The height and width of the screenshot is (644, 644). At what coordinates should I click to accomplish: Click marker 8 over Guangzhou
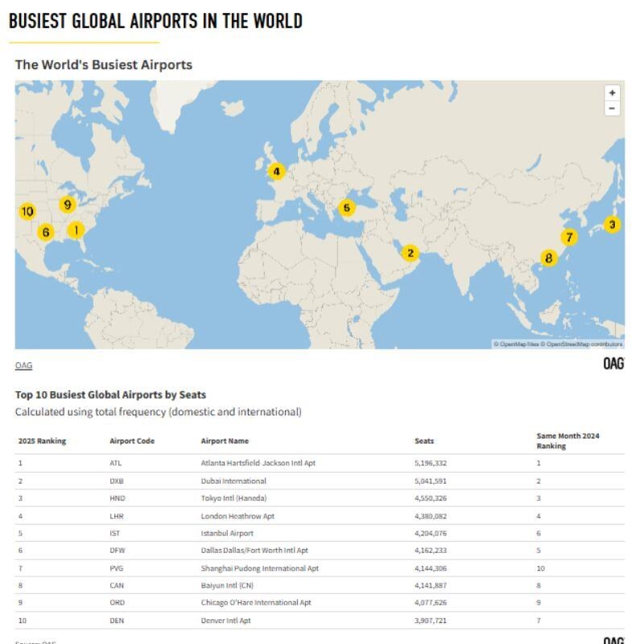pos(549,258)
